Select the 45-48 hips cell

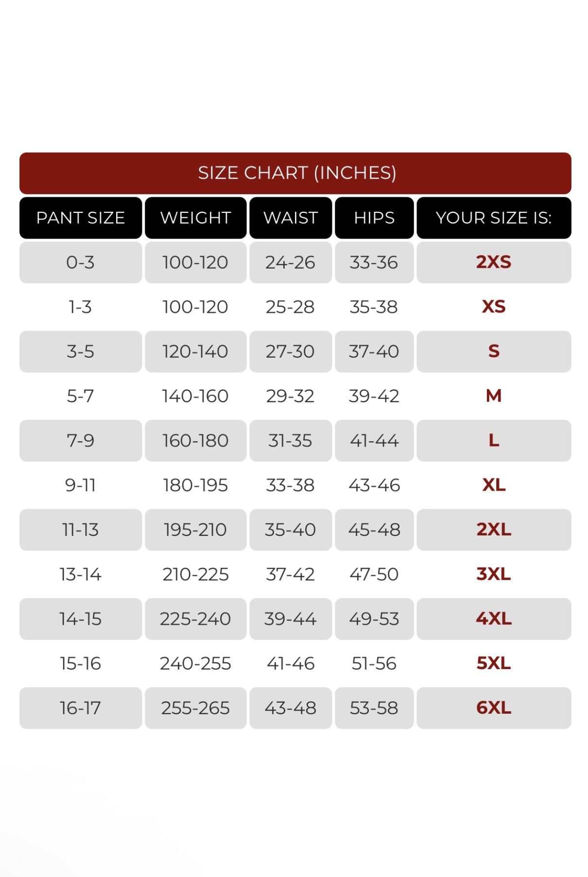pyautogui.click(x=374, y=530)
